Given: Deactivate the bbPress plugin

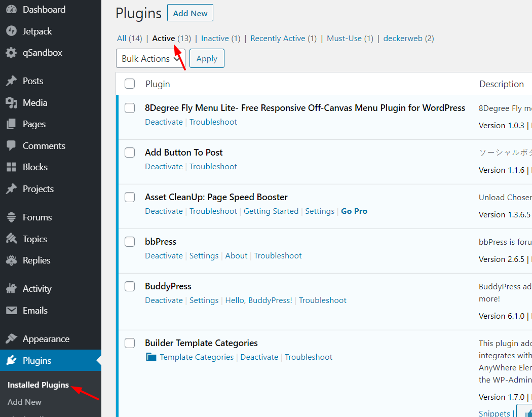Looking at the screenshot, I should [164, 256].
